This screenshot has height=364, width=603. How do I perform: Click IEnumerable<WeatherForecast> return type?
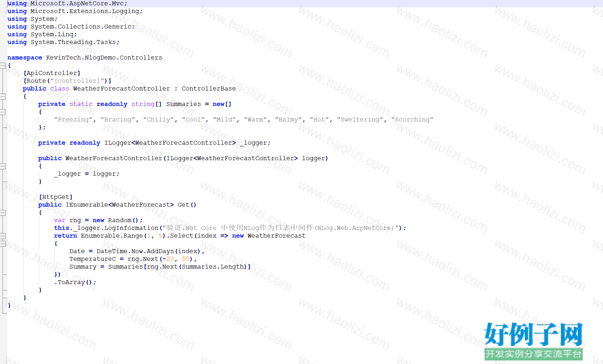coord(120,205)
